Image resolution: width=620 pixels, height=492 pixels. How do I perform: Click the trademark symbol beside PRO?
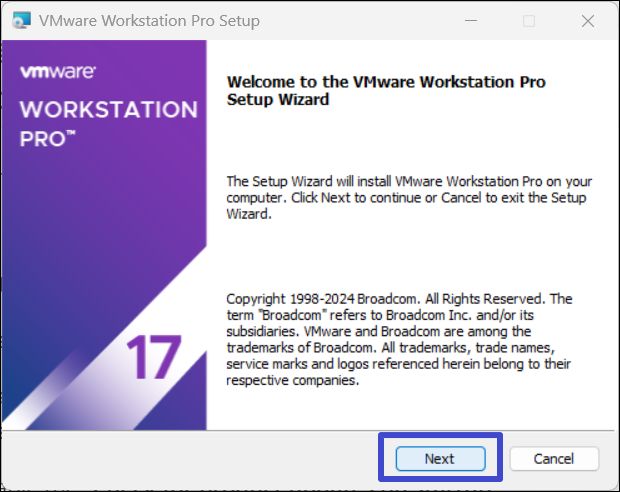coord(69,133)
